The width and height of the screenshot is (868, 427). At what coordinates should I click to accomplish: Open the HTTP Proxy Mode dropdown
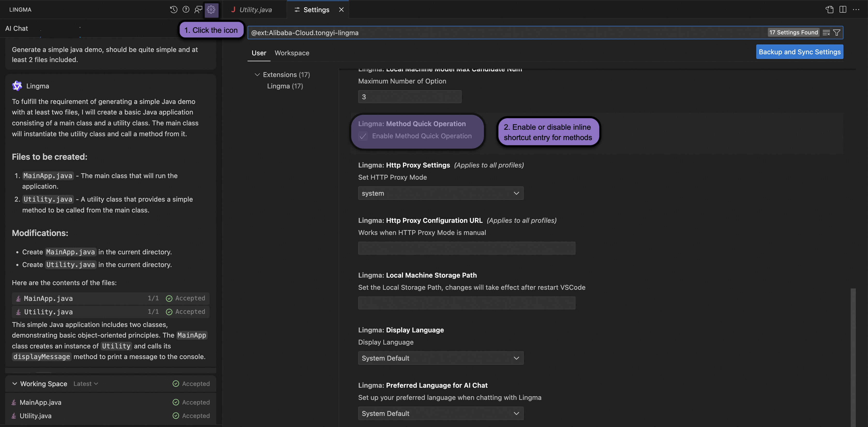[x=441, y=193]
